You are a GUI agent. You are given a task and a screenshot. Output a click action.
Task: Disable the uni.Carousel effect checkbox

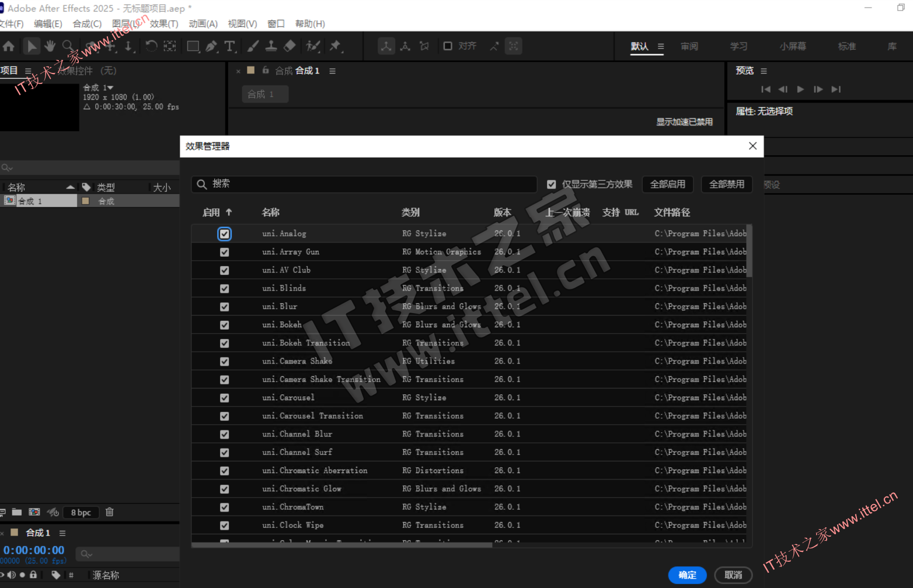224,398
